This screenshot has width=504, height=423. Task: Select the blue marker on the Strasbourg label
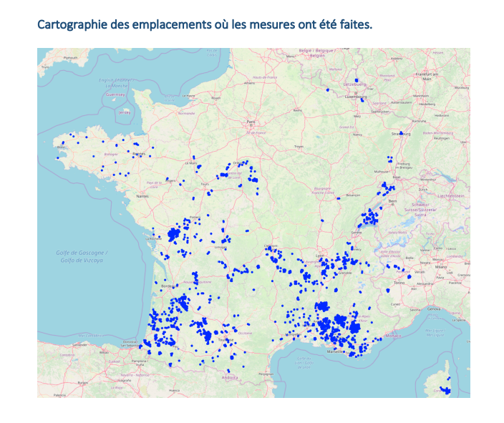coord(401,132)
